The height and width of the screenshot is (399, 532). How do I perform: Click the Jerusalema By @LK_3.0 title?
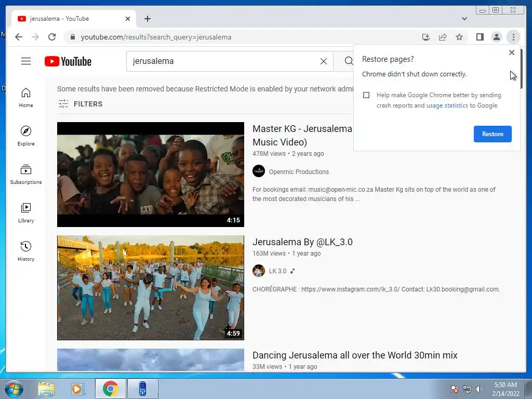(302, 242)
